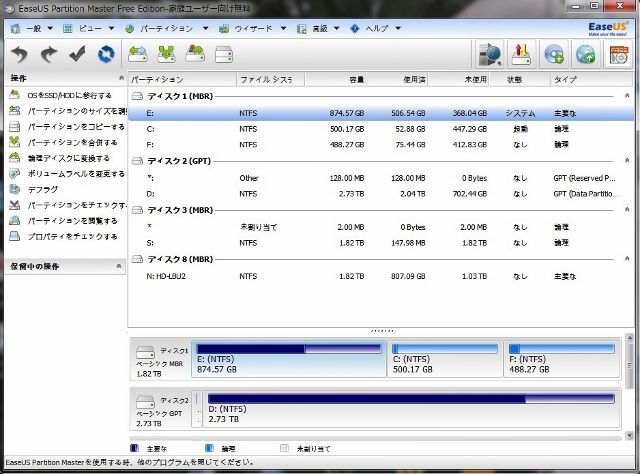Click the EaseUS logo

608,29
